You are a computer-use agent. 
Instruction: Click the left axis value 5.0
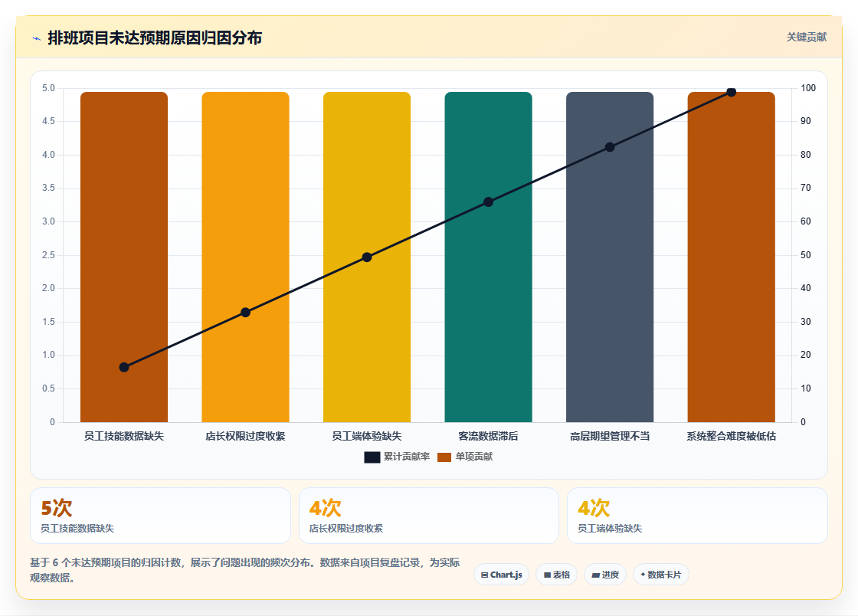point(49,88)
